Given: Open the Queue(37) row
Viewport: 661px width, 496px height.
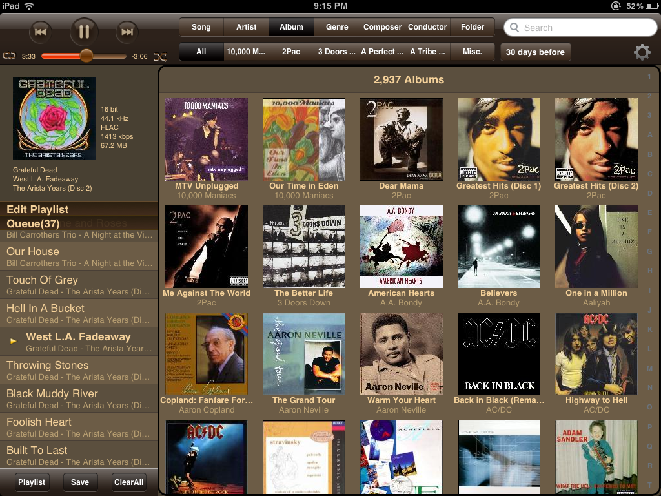Looking at the screenshot, I should [79, 223].
